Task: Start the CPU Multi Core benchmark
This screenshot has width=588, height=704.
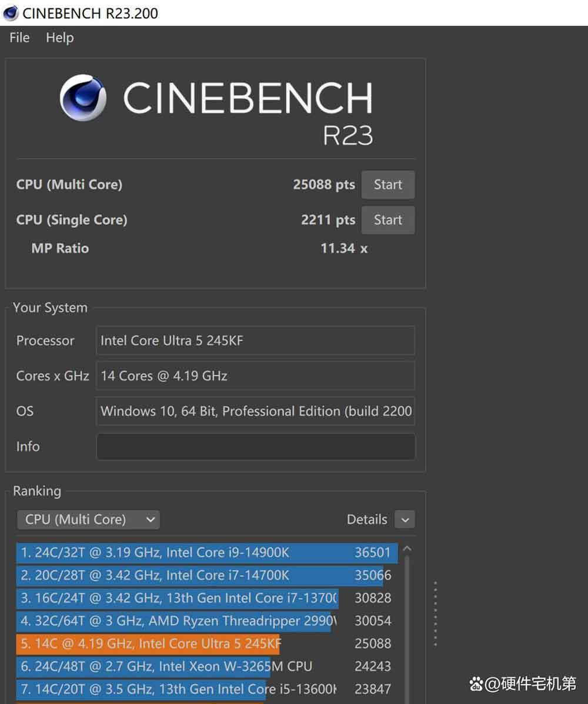Action: (x=387, y=185)
